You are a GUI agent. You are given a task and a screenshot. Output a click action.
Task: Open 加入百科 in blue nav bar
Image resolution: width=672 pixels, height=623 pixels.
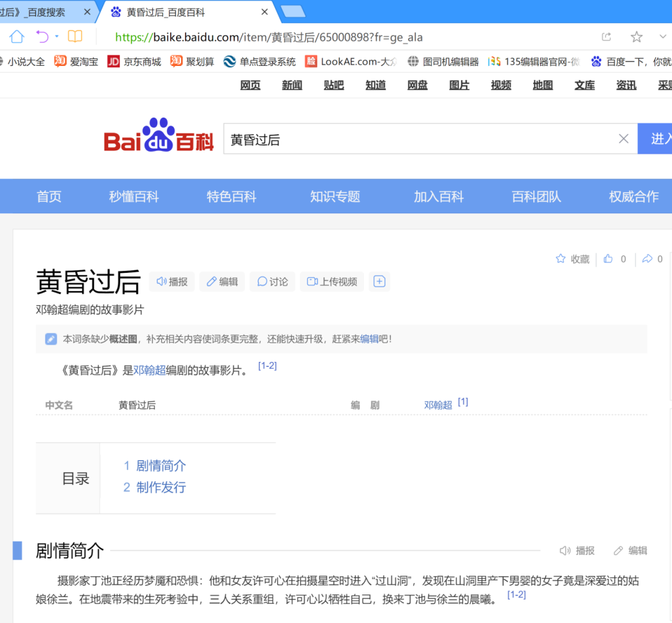point(439,196)
